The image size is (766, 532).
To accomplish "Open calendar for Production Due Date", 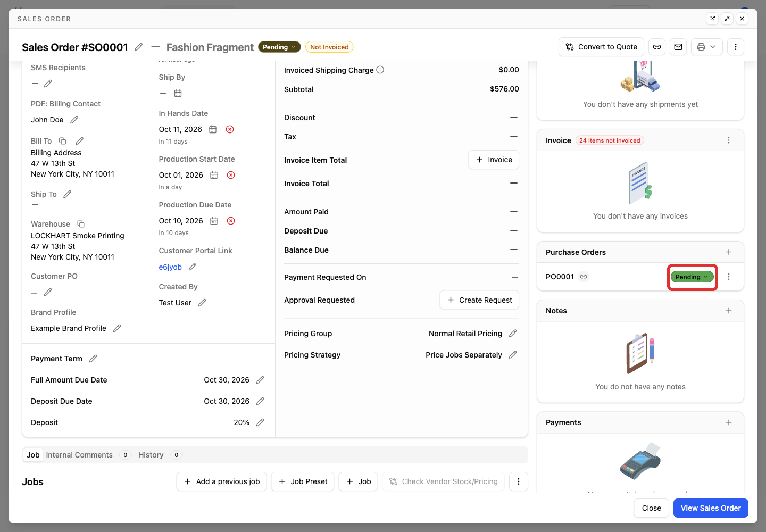I will point(214,221).
